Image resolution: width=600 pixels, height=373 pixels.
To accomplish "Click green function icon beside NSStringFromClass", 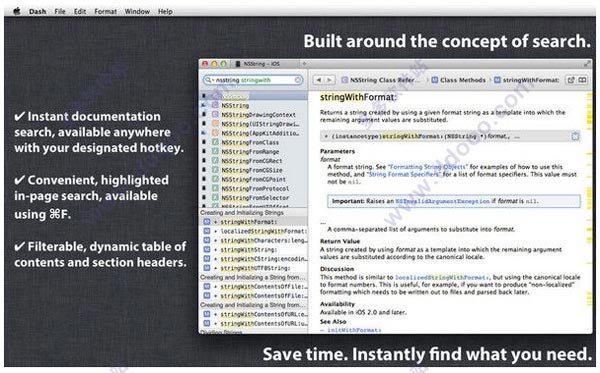I will point(215,142).
